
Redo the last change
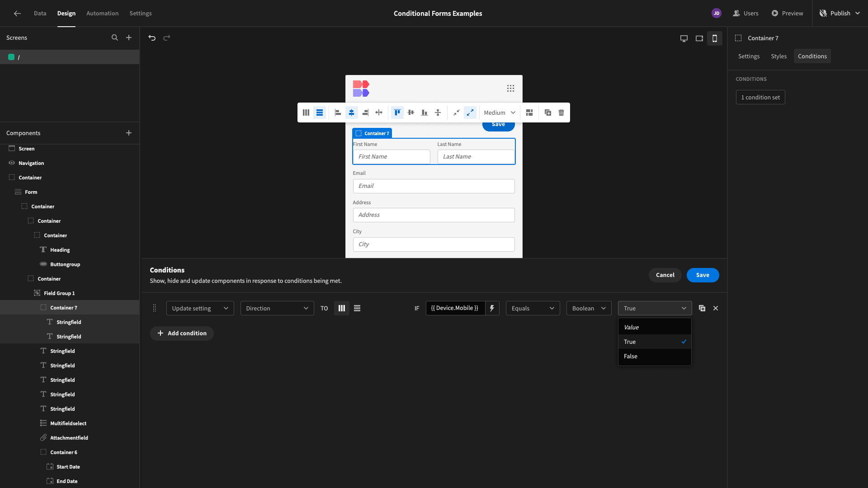[x=167, y=38]
